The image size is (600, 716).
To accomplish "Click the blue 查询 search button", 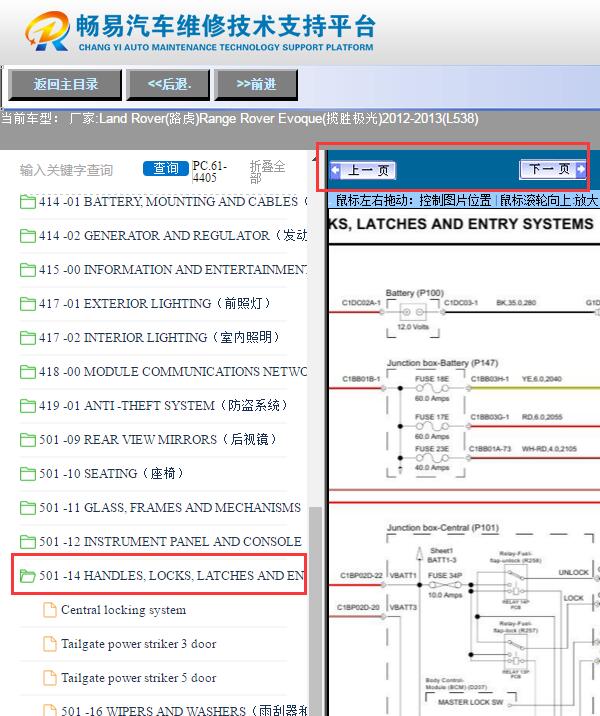I will (x=165, y=168).
